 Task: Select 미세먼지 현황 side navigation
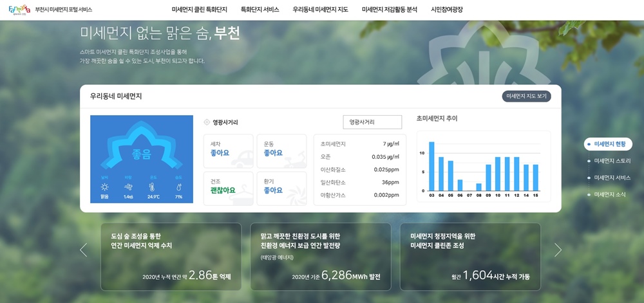[x=608, y=144]
